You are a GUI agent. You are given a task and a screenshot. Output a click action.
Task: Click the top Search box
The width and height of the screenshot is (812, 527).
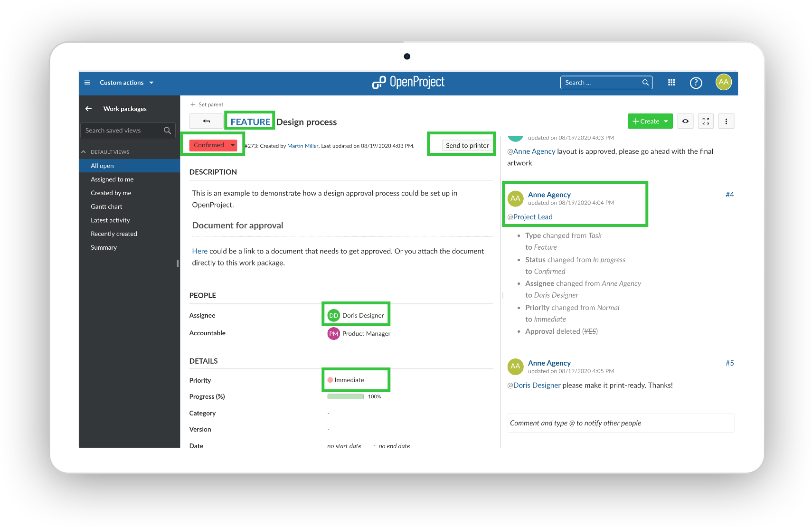[601, 83]
